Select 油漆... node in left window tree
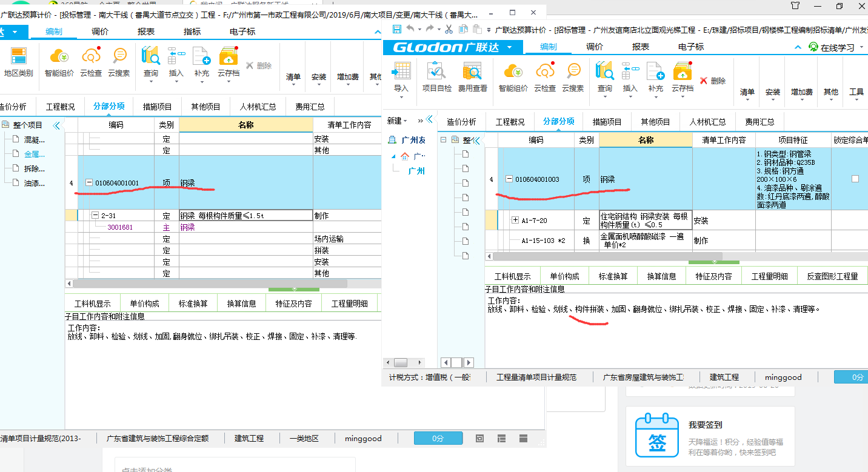Image resolution: width=868 pixels, height=472 pixels. click(35, 183)
